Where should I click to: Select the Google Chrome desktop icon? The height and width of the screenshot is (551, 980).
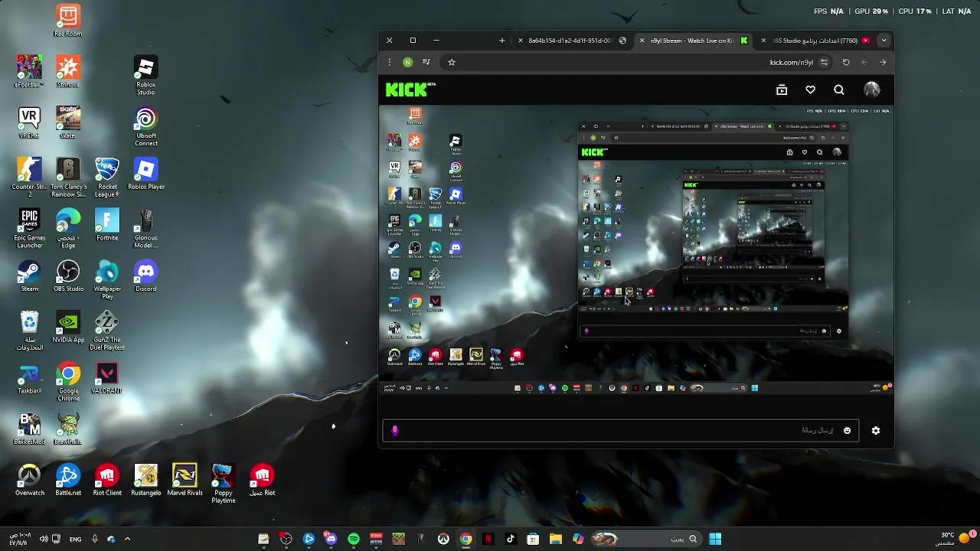[x=68, y=383]
